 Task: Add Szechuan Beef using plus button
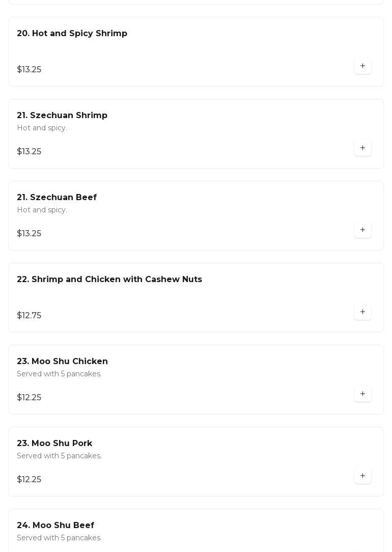tap(362, 230)
